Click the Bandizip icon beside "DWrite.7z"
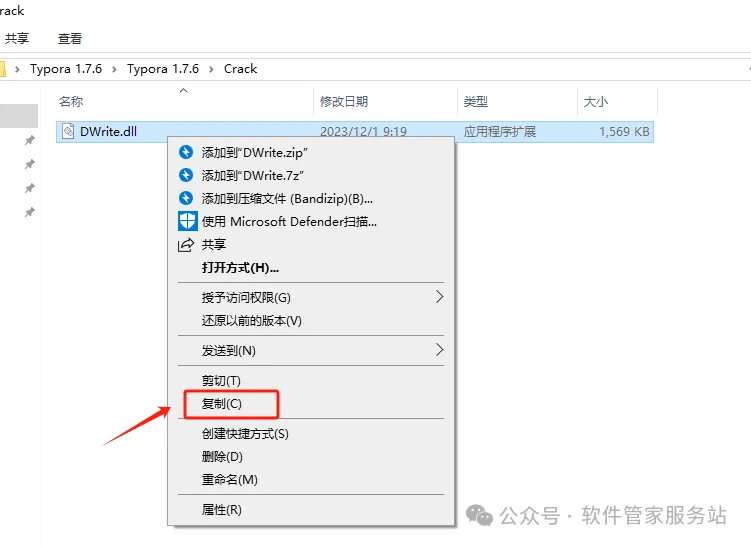 click(x=186, y=175)
